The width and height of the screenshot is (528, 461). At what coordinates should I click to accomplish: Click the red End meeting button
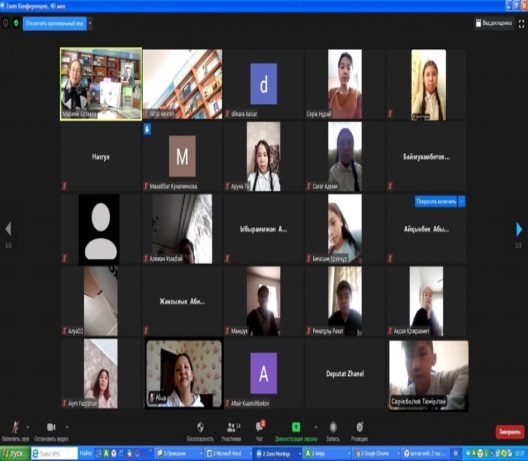pos(509,432)
